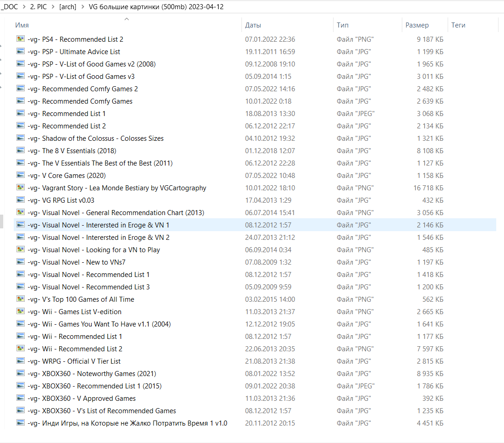Click JPG icon of PSP Ultimate Advice List
Image resolution: width=504 pixels, height=443 pixels.
point(21,51)
